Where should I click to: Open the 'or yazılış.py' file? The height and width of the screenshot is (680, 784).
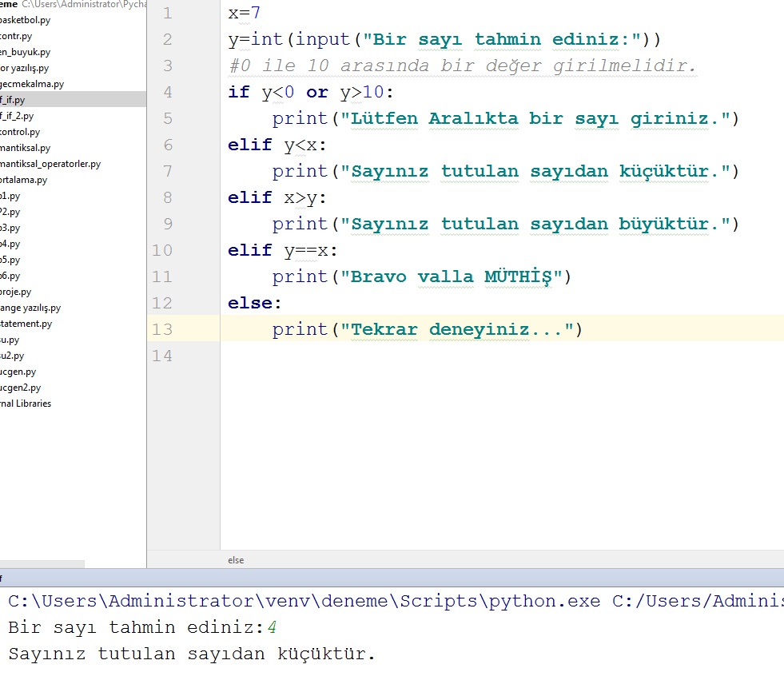tap(25, 68)
